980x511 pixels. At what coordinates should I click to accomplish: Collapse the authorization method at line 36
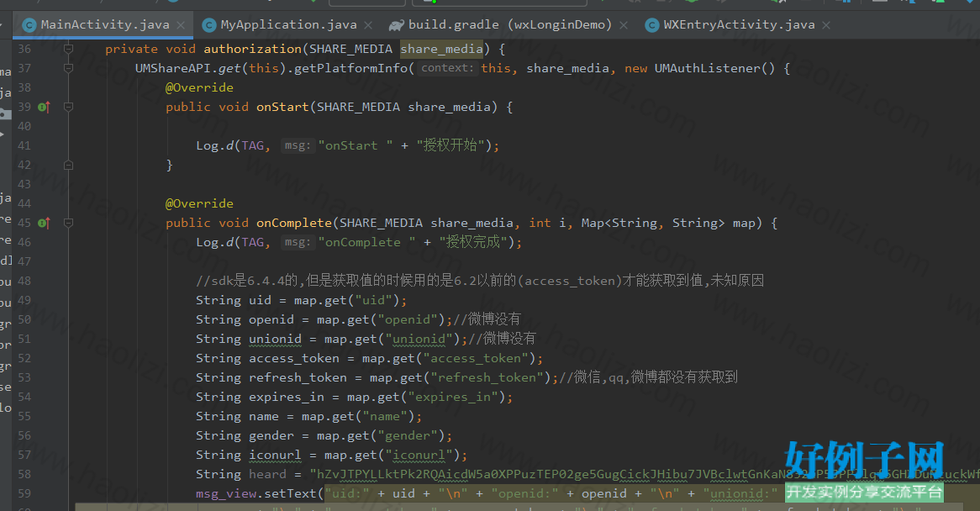pyautogui.click(x=69, y=49)
